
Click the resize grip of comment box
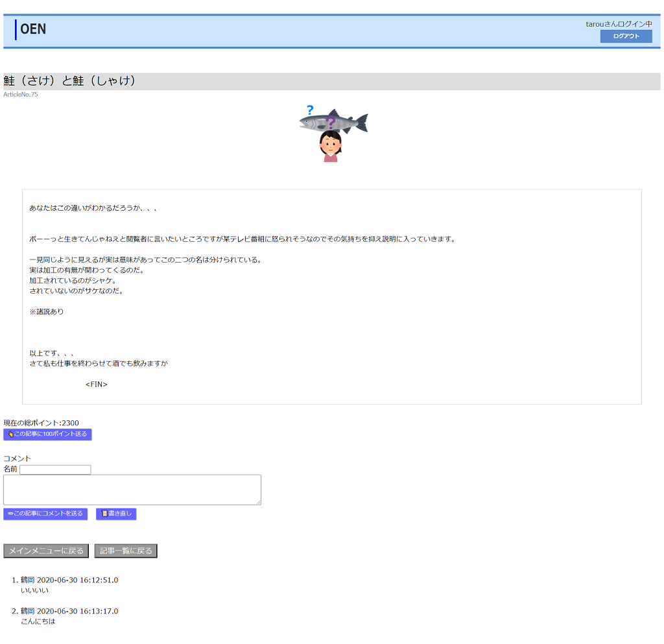(258, 502)
